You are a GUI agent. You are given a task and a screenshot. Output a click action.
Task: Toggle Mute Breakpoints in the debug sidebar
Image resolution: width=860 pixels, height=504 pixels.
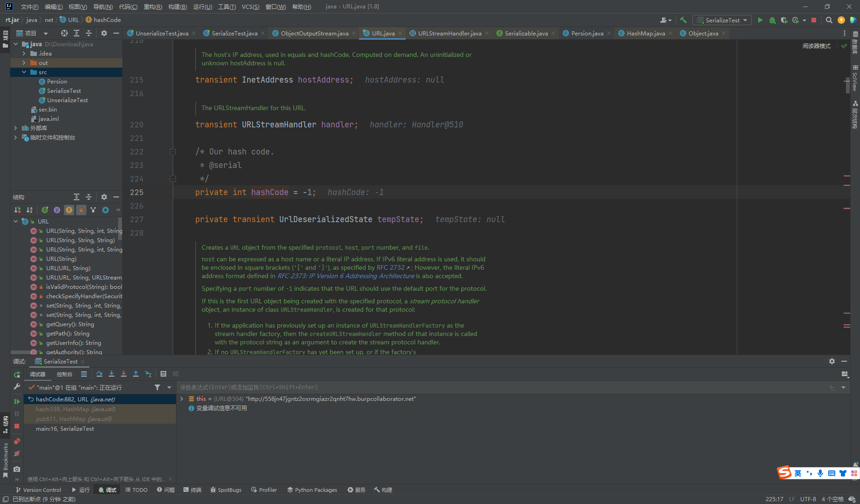(x=17, y=454)
